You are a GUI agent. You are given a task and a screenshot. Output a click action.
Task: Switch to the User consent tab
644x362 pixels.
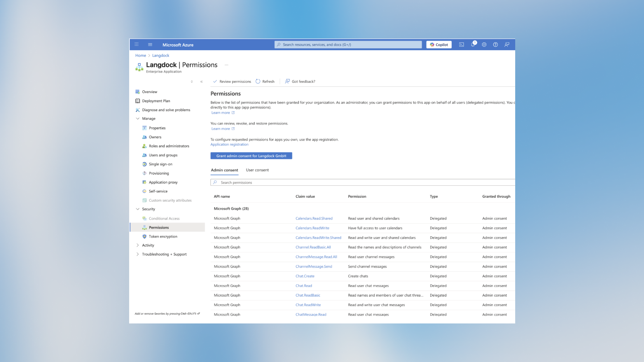257,170
